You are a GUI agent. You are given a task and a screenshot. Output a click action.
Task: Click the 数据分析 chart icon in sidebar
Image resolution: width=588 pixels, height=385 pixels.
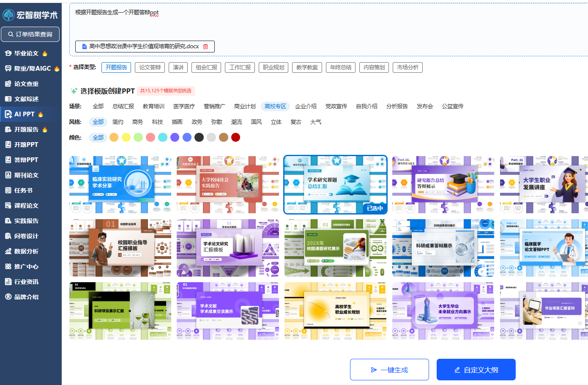(x=8, y=251)
